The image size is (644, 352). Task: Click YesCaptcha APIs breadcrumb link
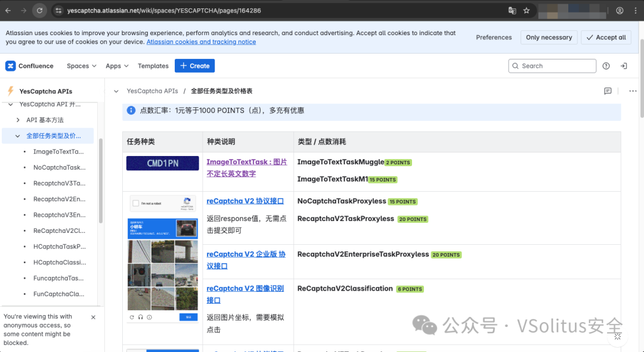pyautogui.click(x=153, y=91)
